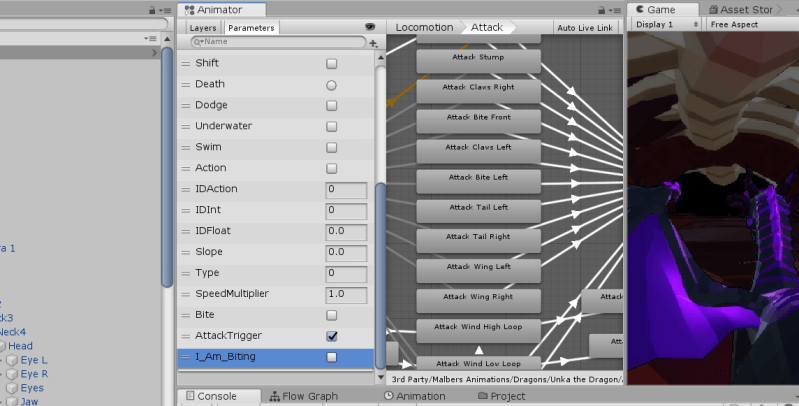Switch to the Flow Graph tab

(x=303, y=396)
